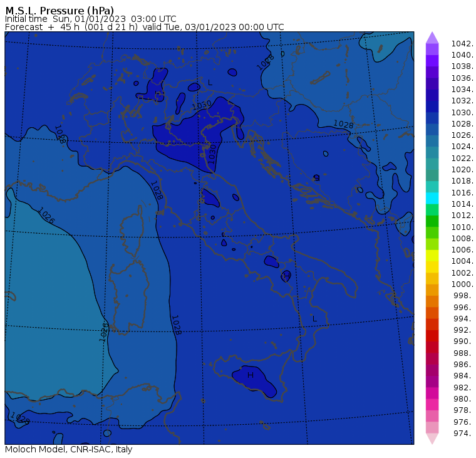The width and height of the screenshot is (476, 458).
Task: Click the '998.' legend label
Action: pos(463,296)
